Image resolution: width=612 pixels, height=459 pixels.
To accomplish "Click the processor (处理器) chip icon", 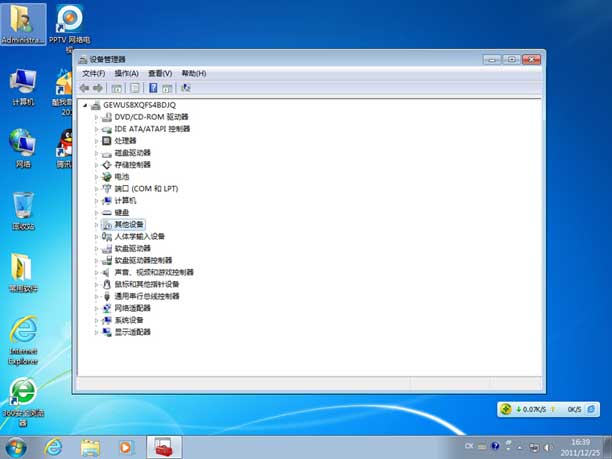I will pos(107,141).
